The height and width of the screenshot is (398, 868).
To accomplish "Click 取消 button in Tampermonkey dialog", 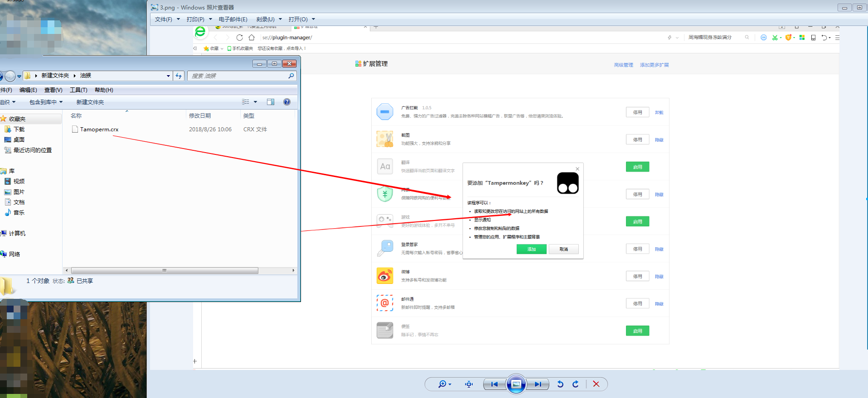I will (563, 249).
